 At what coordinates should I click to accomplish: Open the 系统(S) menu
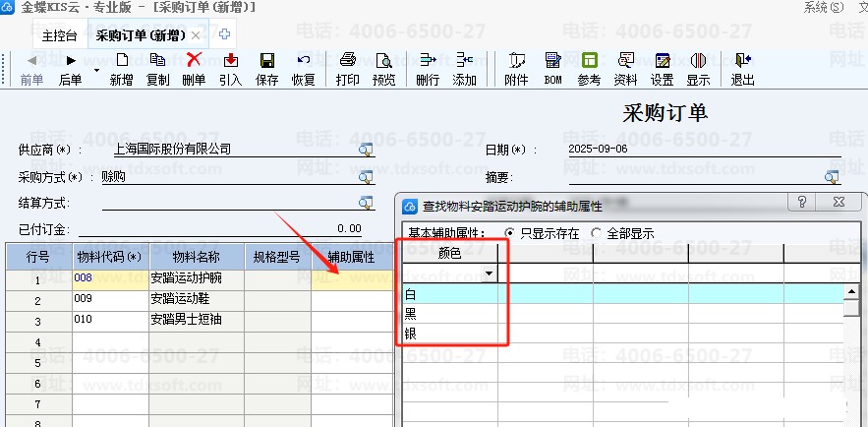point(822,7)
